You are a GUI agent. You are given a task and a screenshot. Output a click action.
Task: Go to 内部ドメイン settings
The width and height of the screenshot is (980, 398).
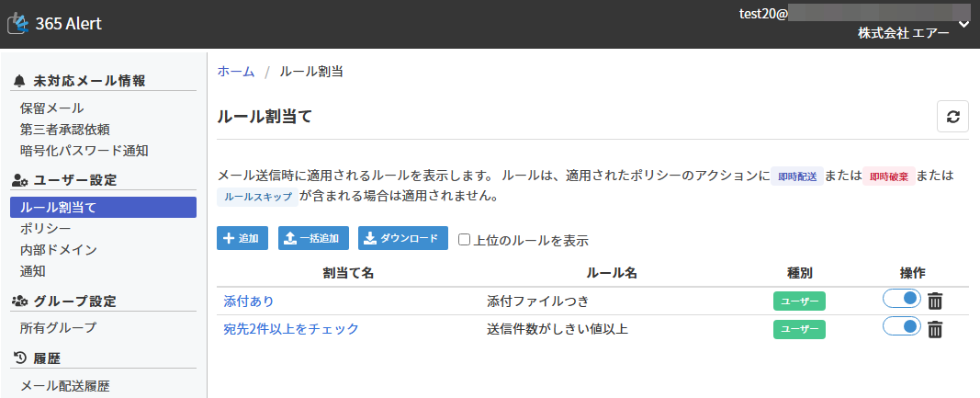(x=58, y=250)
